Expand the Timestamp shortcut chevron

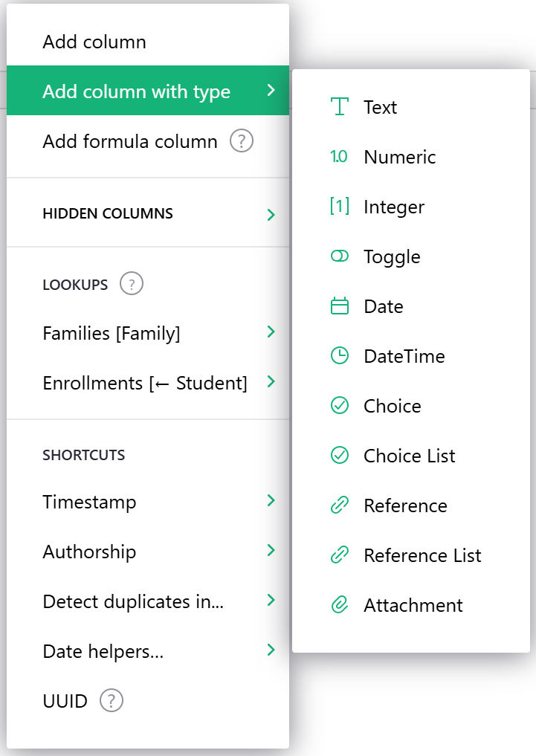coord(271,501)
